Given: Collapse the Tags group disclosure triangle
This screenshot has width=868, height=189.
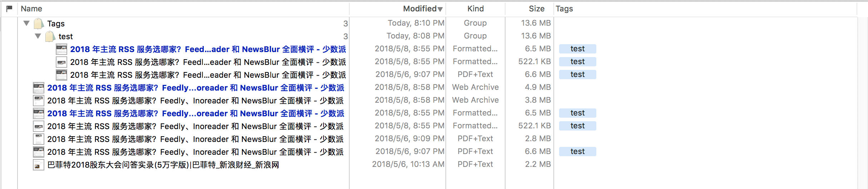Looking at the screenshot, I should (x=26, y=24).
